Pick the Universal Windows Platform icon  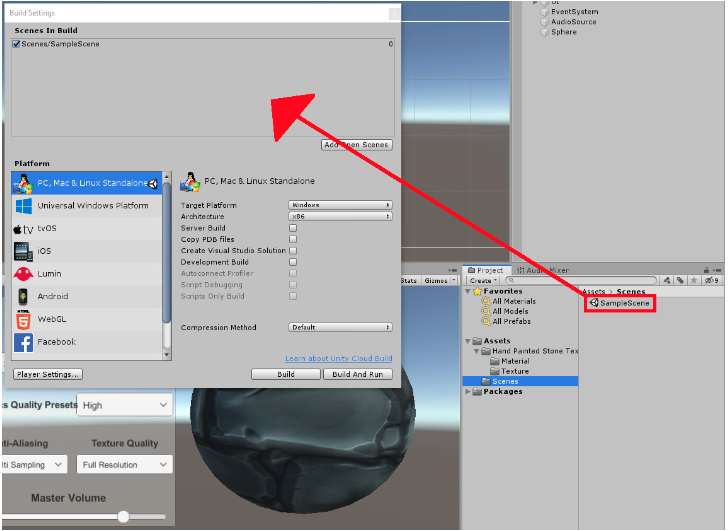point(23,206)
